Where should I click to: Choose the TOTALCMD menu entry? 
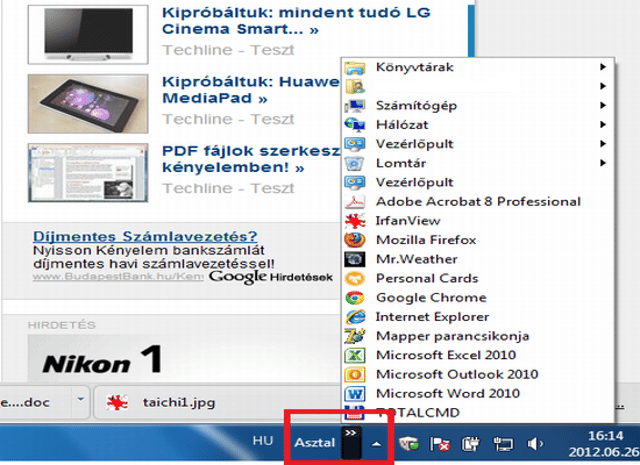pyautogui.click(x=476, y=413)
